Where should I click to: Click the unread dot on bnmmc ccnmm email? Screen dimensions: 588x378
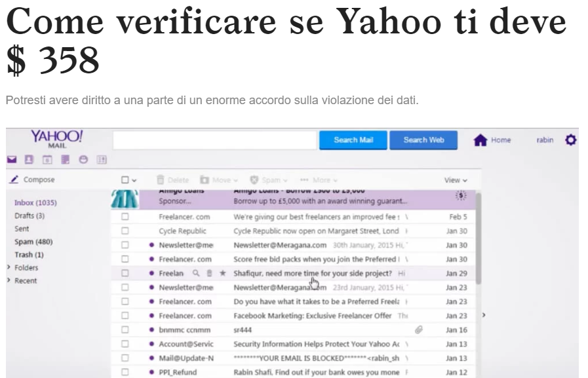[151, 330]
